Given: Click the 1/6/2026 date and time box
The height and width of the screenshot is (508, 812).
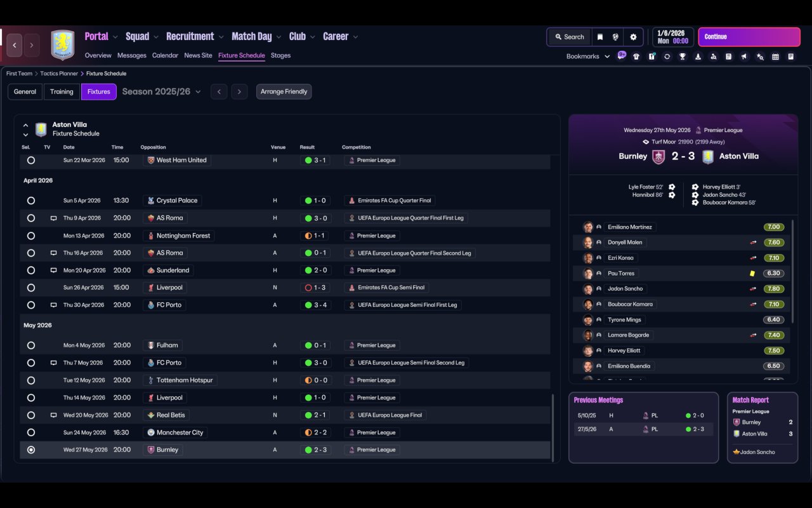Looking at the screenshot, I should pos(672,37).
